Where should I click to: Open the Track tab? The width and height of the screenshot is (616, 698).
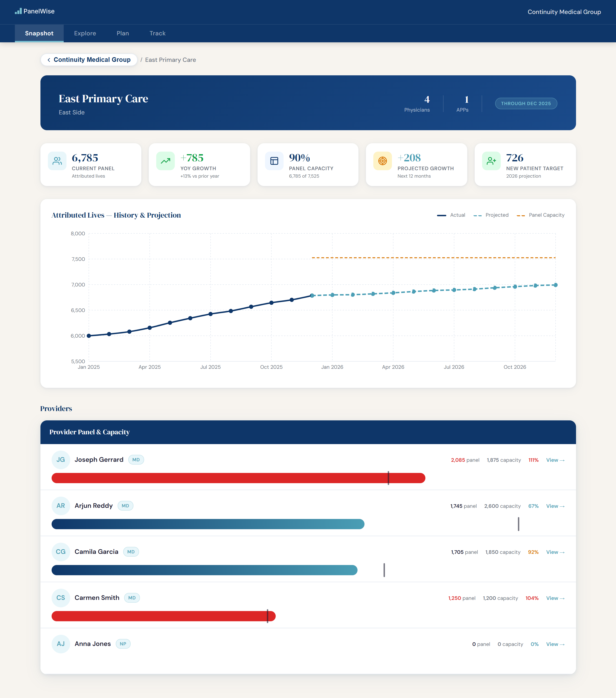(157, 33)
